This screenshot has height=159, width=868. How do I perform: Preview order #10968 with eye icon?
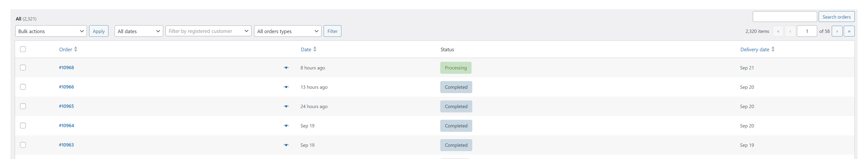[x=286, y=68]
